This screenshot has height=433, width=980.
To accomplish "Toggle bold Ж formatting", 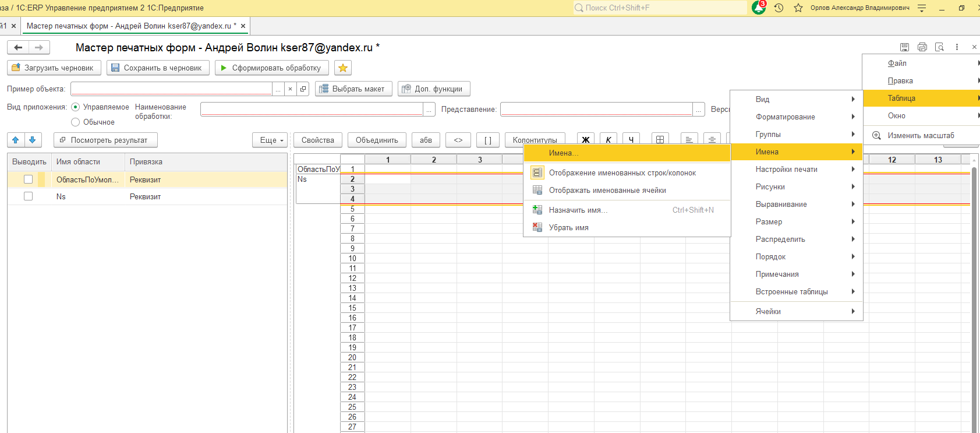I will pos(586,139).
